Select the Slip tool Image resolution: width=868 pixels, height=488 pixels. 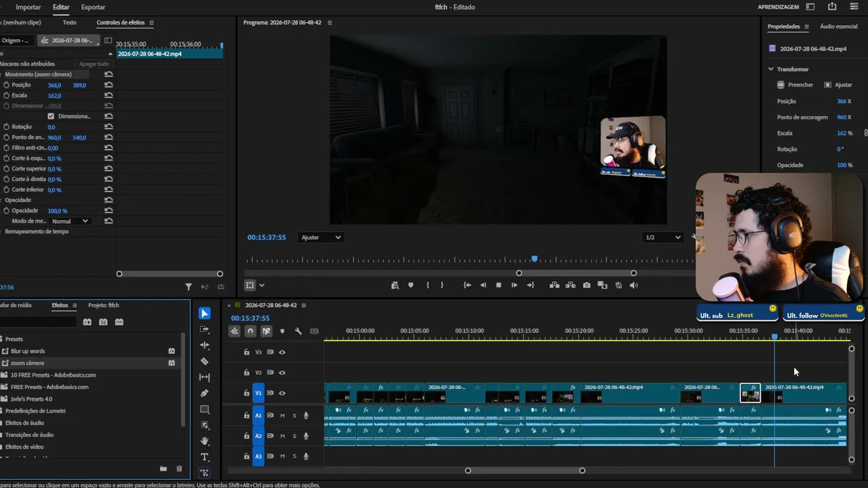[205, 378]
